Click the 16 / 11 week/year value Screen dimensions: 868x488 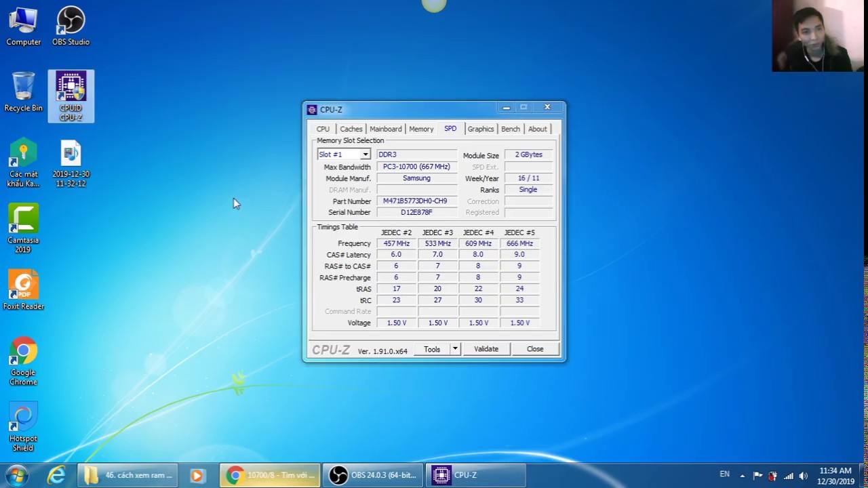528,178
